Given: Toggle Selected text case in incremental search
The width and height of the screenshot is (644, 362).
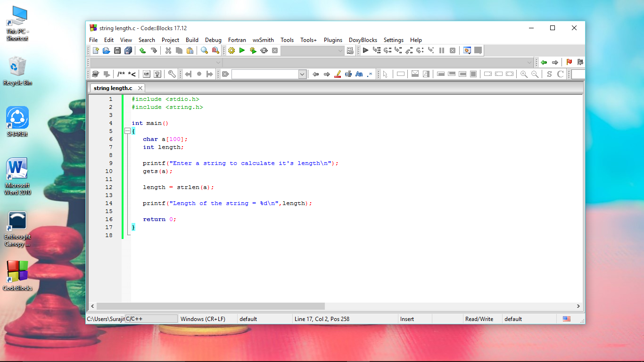Looking at the screenshot, I should pyautogui.click(x=347, y=74).
